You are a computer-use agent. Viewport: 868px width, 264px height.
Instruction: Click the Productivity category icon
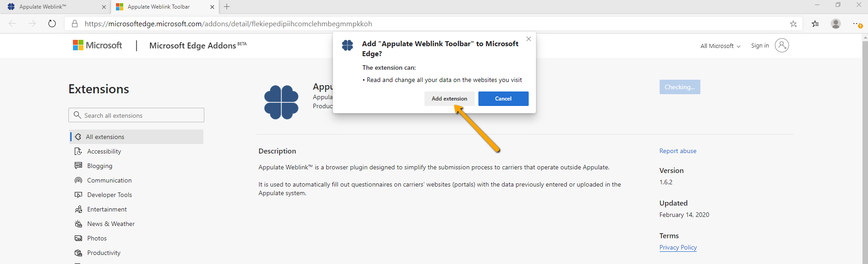[78, 253]
